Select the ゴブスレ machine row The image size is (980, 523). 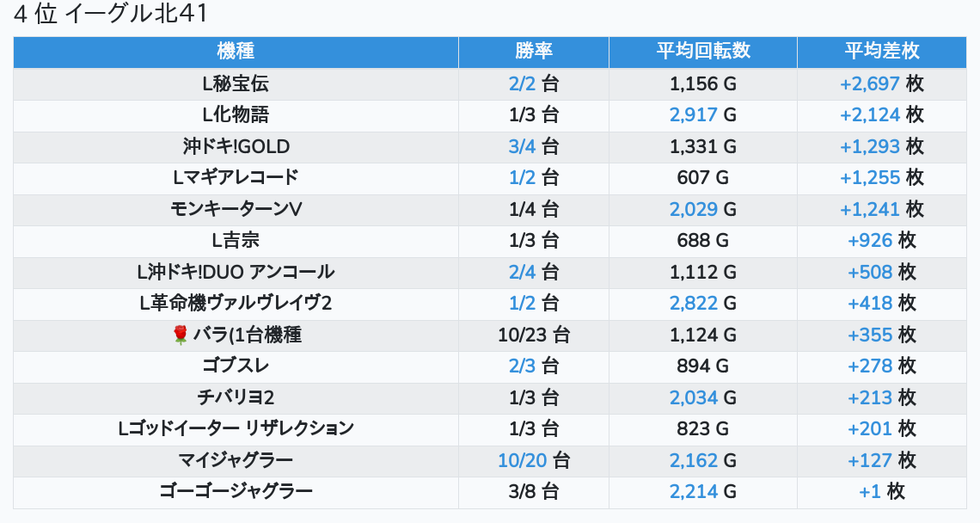(236, 366)
